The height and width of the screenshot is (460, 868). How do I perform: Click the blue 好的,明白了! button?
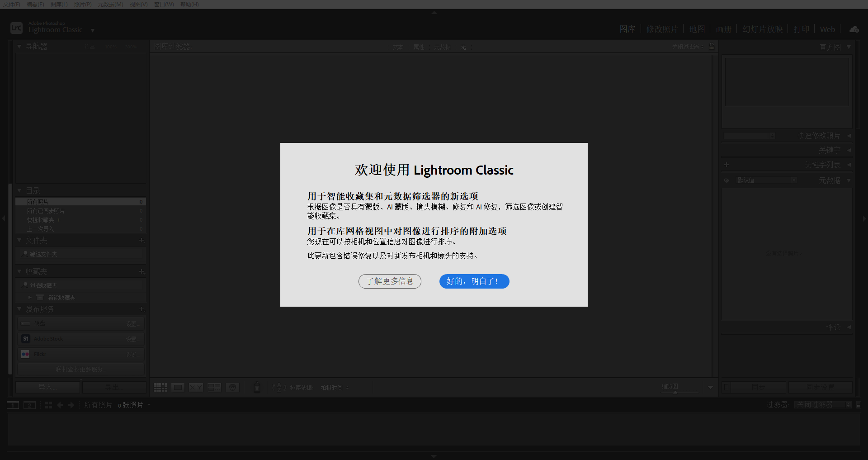[474, 281]
